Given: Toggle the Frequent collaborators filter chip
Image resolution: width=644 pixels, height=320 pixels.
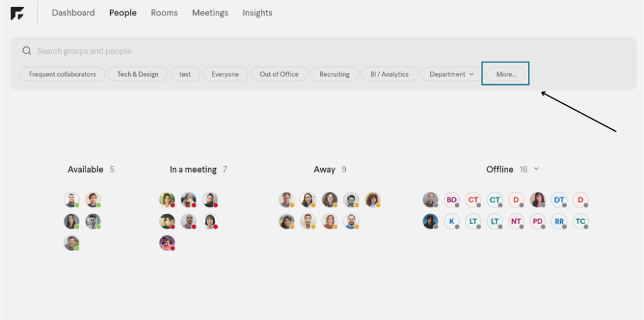Looking at the screenshot, I should (x=62, y=74).
